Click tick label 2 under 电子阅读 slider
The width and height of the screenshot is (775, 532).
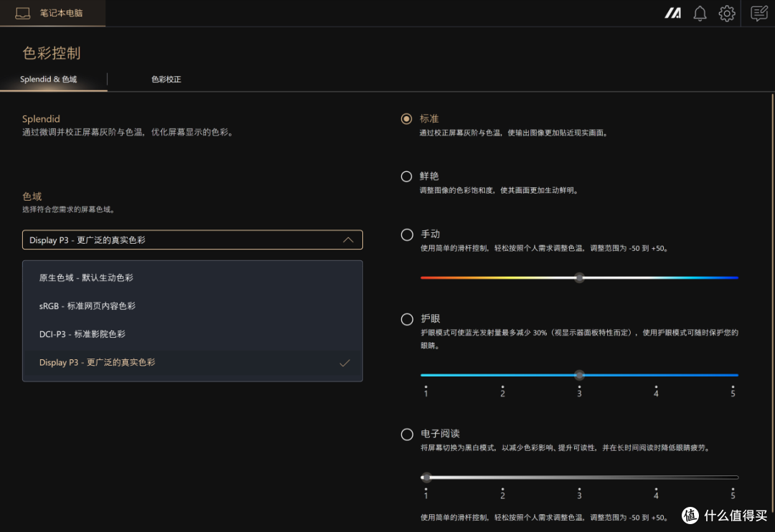[502, 495]
